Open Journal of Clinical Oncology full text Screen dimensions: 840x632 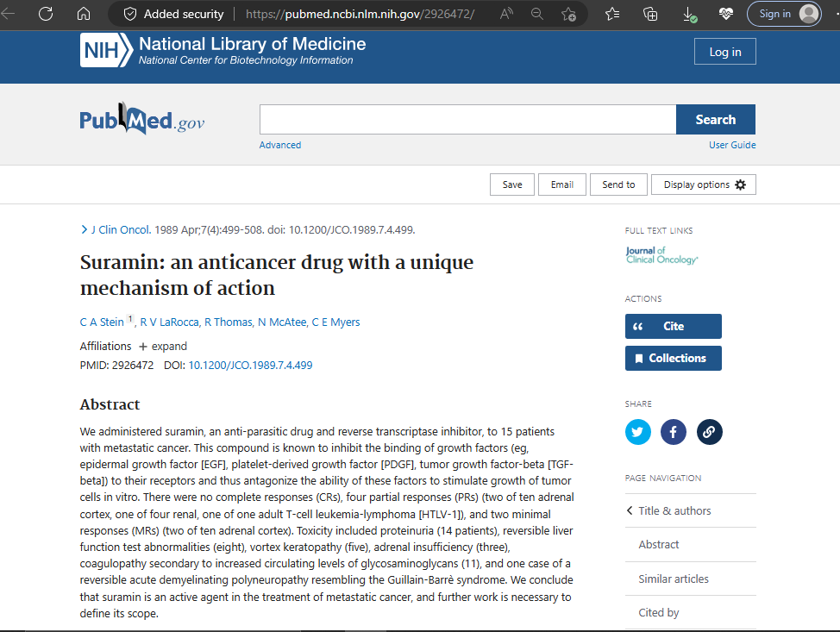coord(661,255)
